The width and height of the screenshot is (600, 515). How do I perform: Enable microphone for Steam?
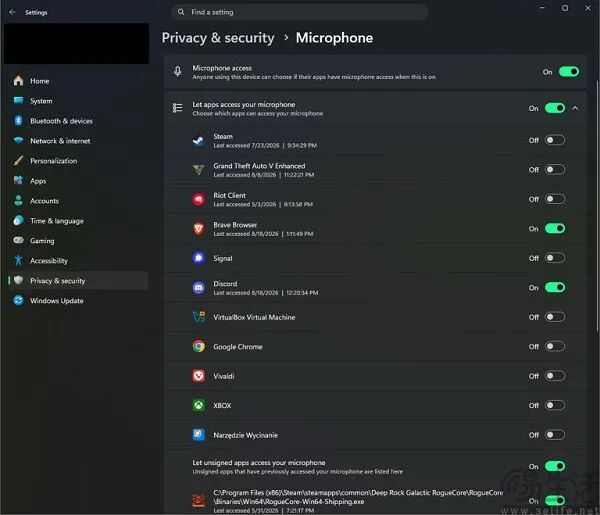pyautogui.click(x=555, y=140)
